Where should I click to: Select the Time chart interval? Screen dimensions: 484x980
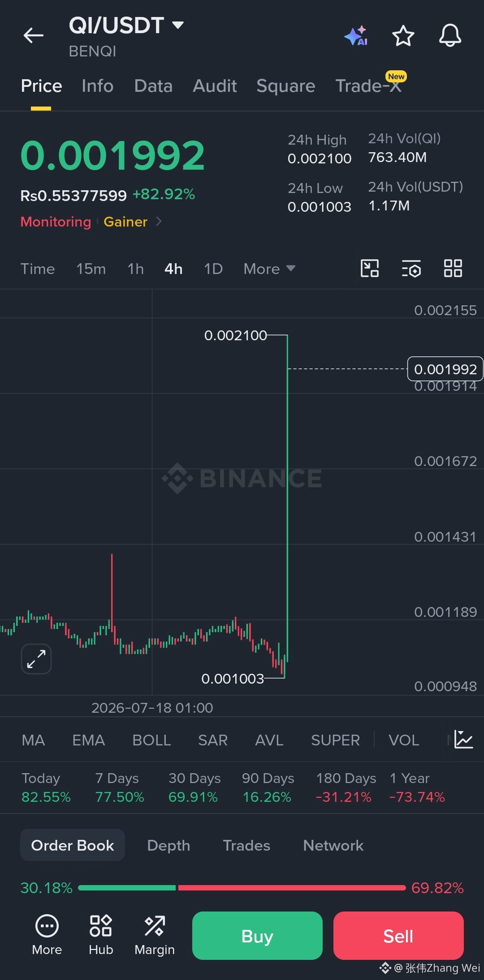[x=38, y=269]
